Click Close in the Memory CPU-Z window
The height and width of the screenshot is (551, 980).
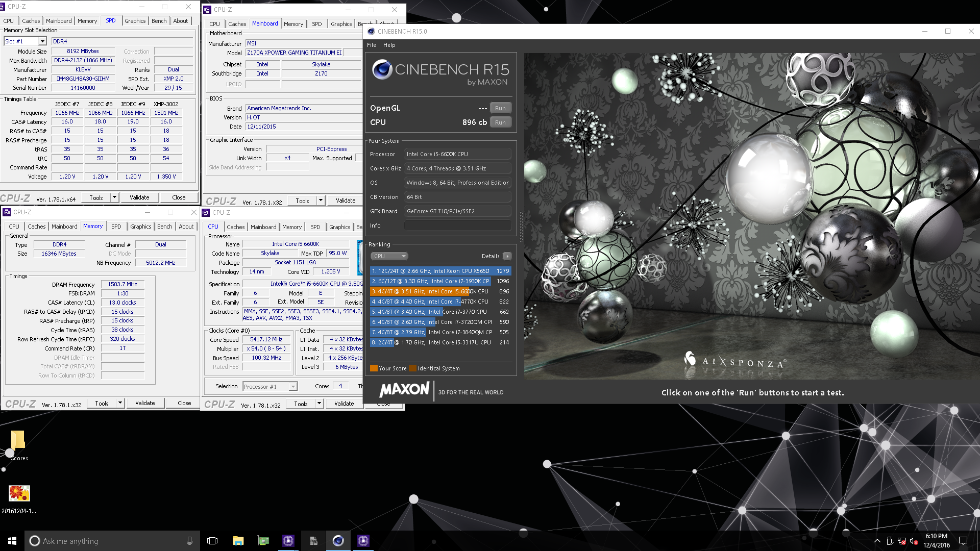click(184, 403)
